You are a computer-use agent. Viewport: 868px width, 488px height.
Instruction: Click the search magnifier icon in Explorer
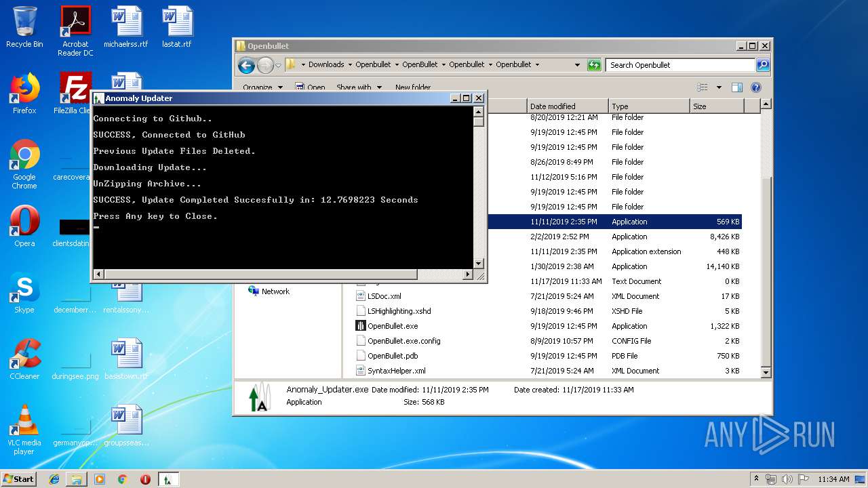(763, 65)
